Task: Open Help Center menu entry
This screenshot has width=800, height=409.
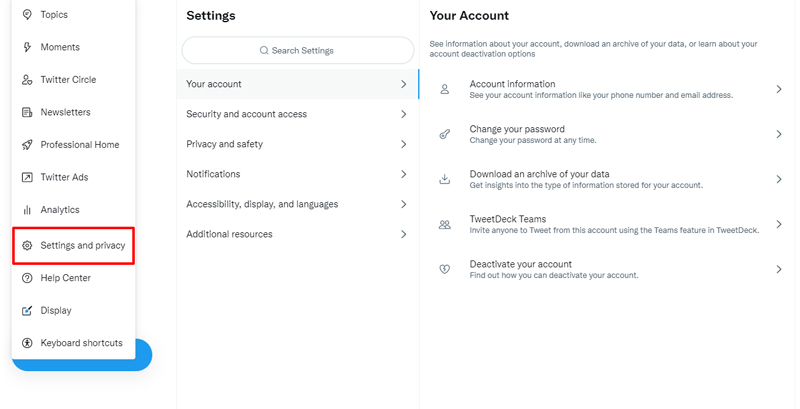Action: pos(73,278)
